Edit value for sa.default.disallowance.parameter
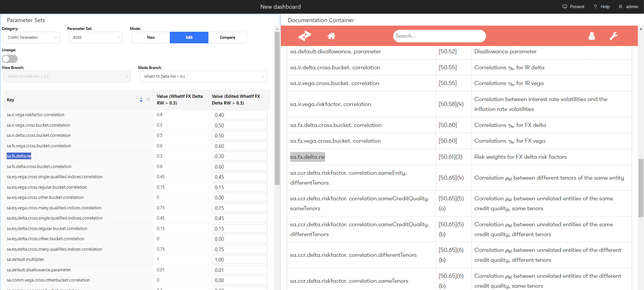644x290 pixels. 239,270
